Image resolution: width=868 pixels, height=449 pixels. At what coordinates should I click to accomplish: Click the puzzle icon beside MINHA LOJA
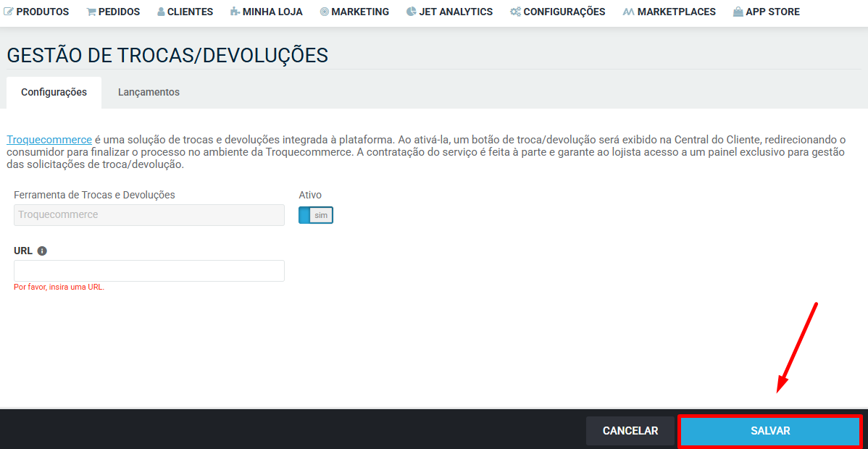pyautogui.click(x=235, y=12)
